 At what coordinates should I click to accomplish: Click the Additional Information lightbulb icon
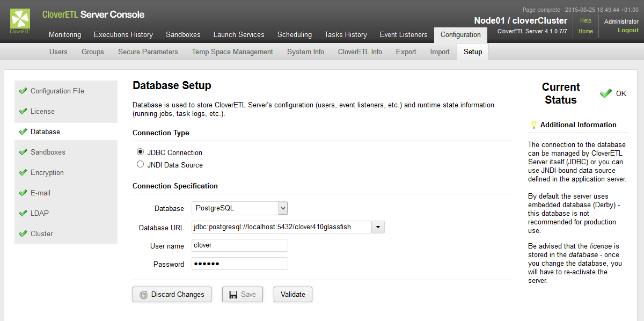pos(533,125)
